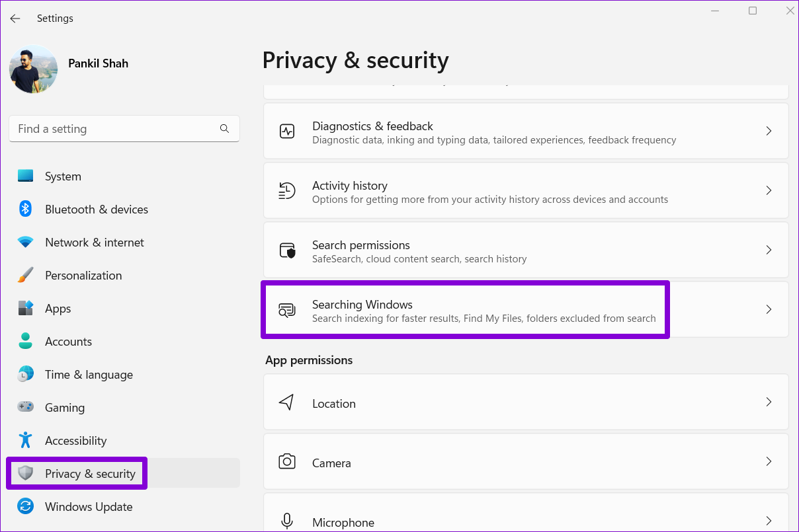Click the magnifier icon in search box

point(224,129)
